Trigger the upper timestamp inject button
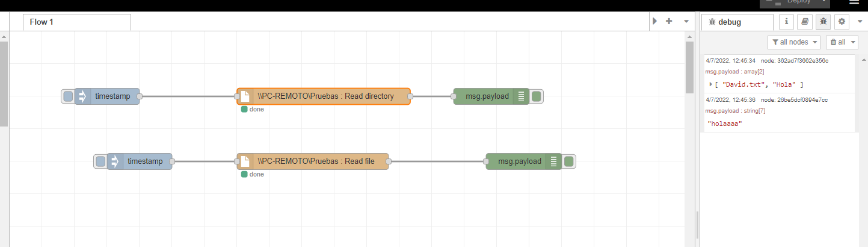This screenshot has height=247, width=868. pyautogui.click(x=68, y=96)
